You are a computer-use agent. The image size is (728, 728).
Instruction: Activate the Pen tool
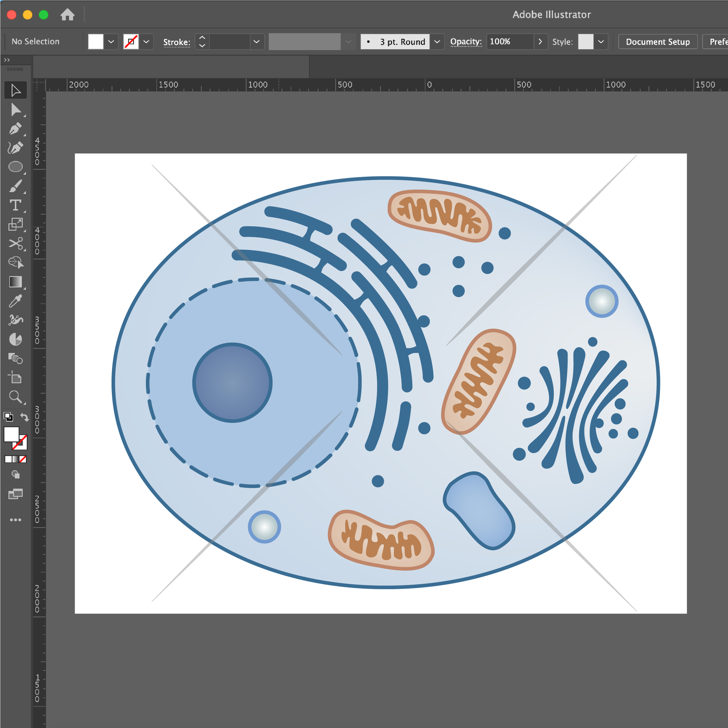pos(16,129)
